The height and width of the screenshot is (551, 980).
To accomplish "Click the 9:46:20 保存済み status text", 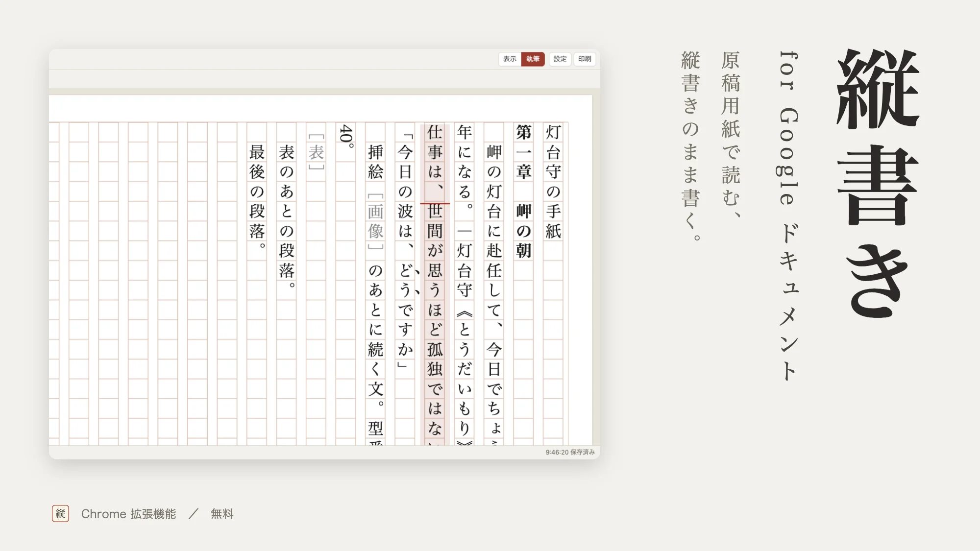I will coord(570,452).
